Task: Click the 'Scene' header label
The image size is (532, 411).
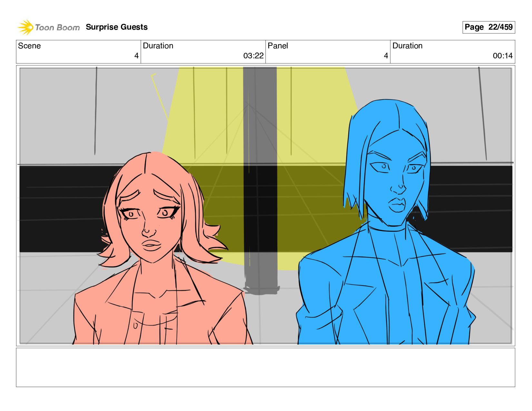Action: click(x=29, y=46)
